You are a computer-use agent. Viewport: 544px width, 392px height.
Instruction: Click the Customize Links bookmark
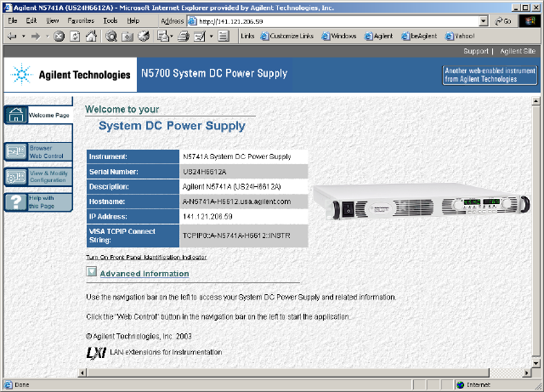(287, 36)
